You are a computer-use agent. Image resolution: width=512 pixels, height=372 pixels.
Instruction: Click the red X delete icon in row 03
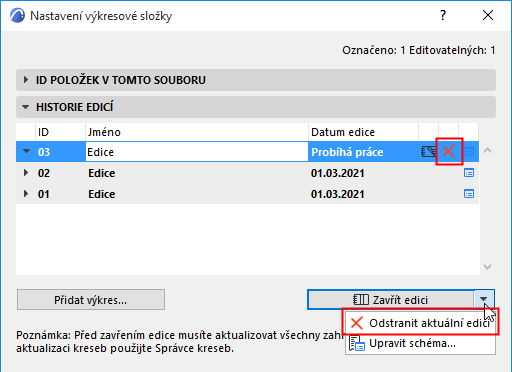(x=449, y=152)
